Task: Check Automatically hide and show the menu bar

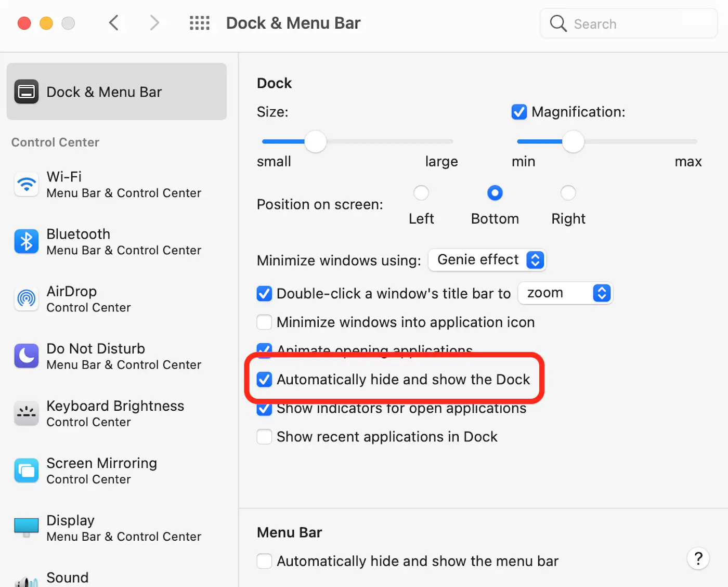Action: [x=264, y=561]
